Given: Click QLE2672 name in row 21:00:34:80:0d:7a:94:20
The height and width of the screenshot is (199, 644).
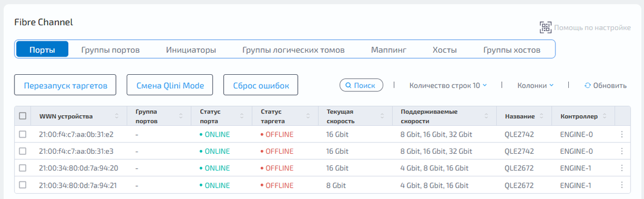Looking at the screenshot, I should (x=518, y=168).
